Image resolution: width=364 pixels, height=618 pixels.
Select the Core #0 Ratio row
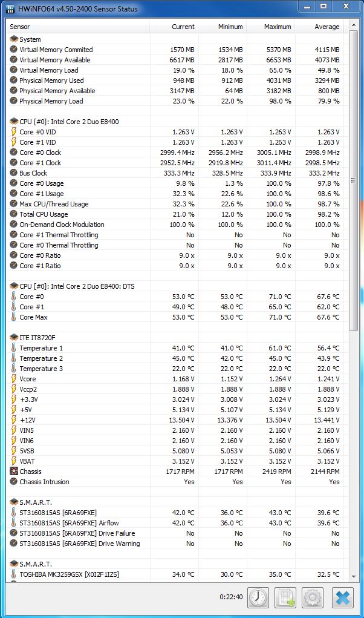tap(175, 255)
